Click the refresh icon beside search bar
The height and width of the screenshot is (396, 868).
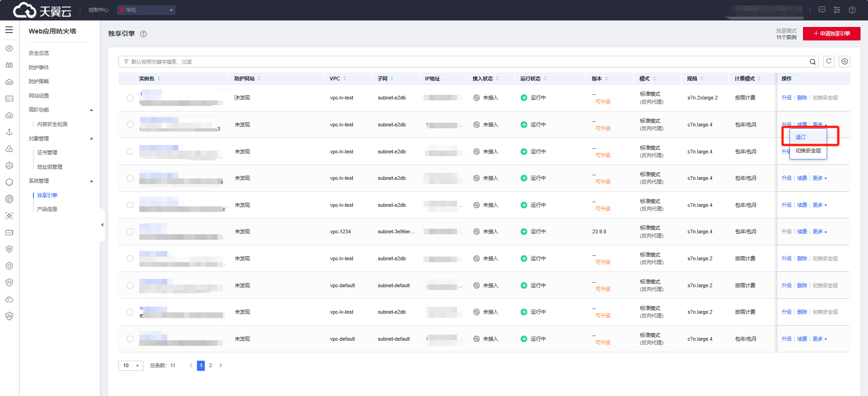point(829,61)
